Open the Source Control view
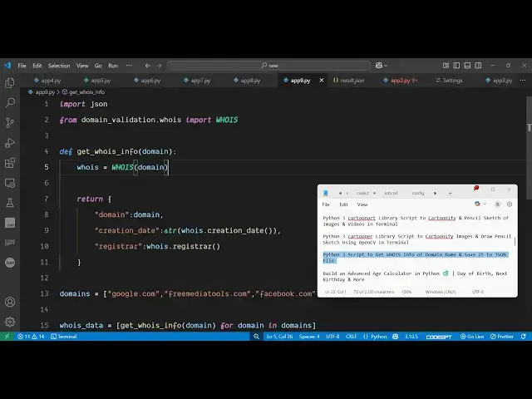This screenshot has height=399, width=532. pos(10,122)
